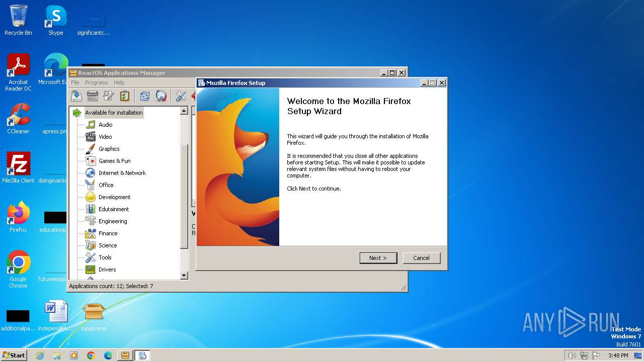Open the File menu in Applications Manager
The height and width of the screenshot is (362, 644).
tap(75, 82)
